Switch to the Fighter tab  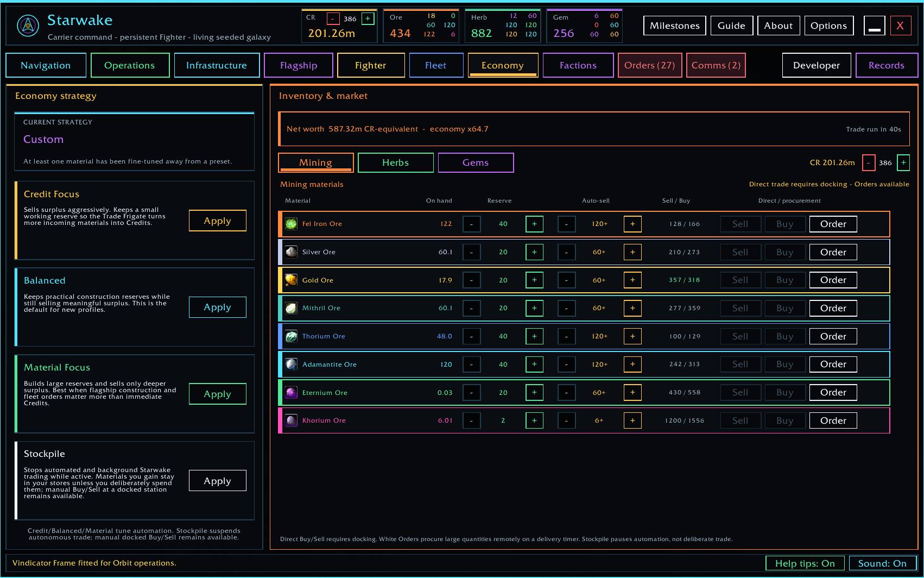(371, 65)
